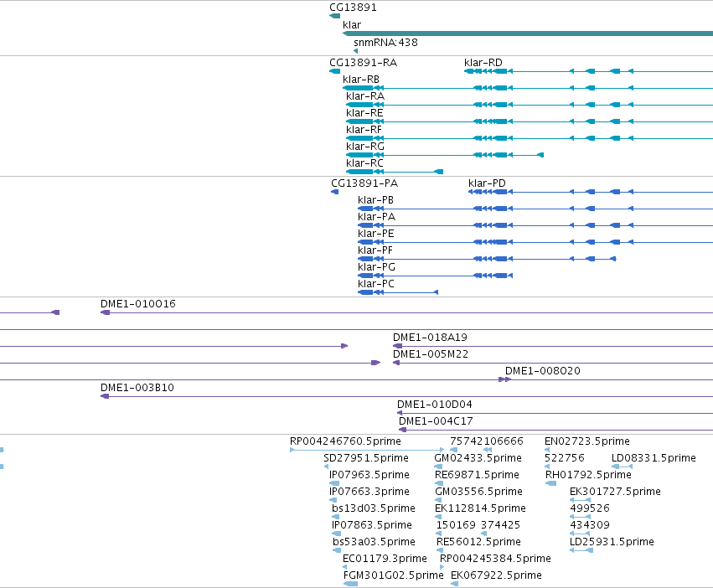This screenshot has width=713, height=588.
Task: Select the klar-PG protein label
Action: [376, 267]
